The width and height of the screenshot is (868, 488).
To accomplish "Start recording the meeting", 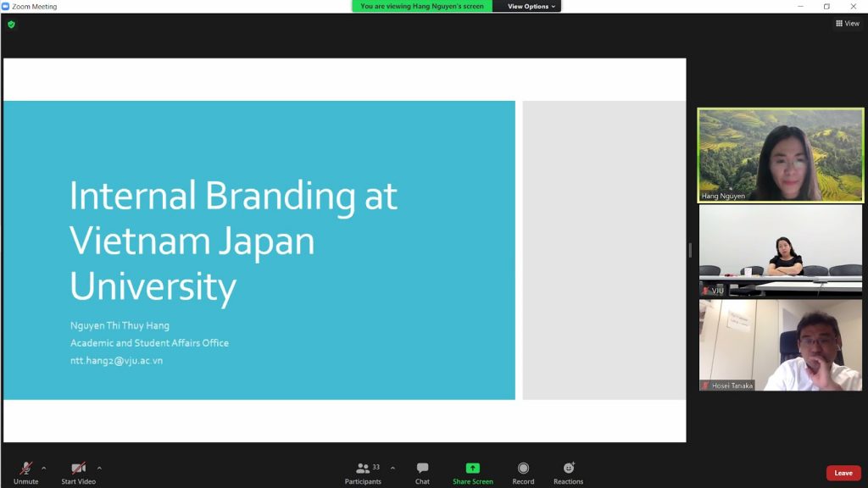I will [x=523, y=473].
